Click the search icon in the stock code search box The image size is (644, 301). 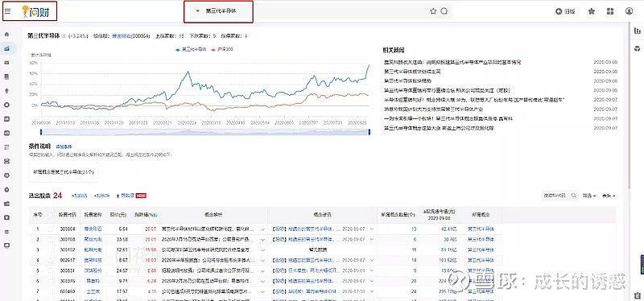pos(574,196)
